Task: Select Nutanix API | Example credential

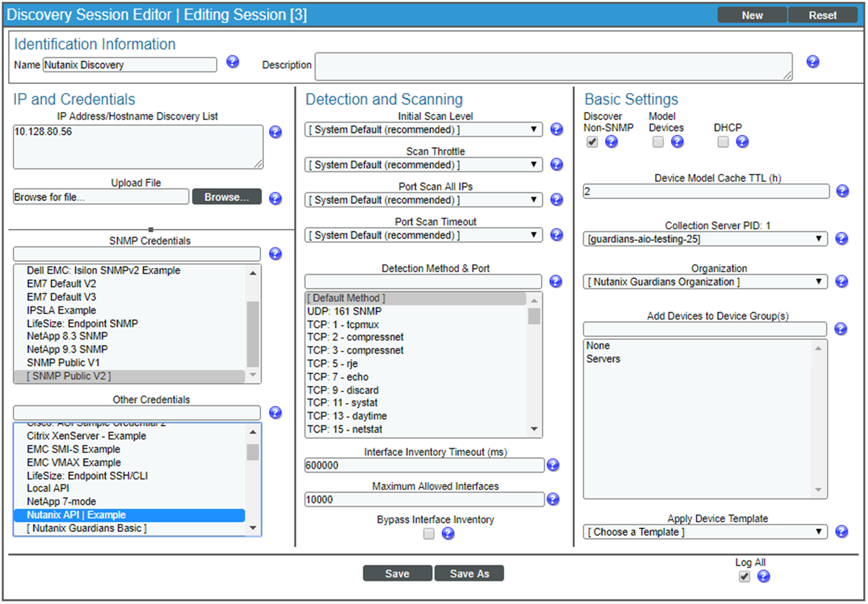Action: click(129, 515)
